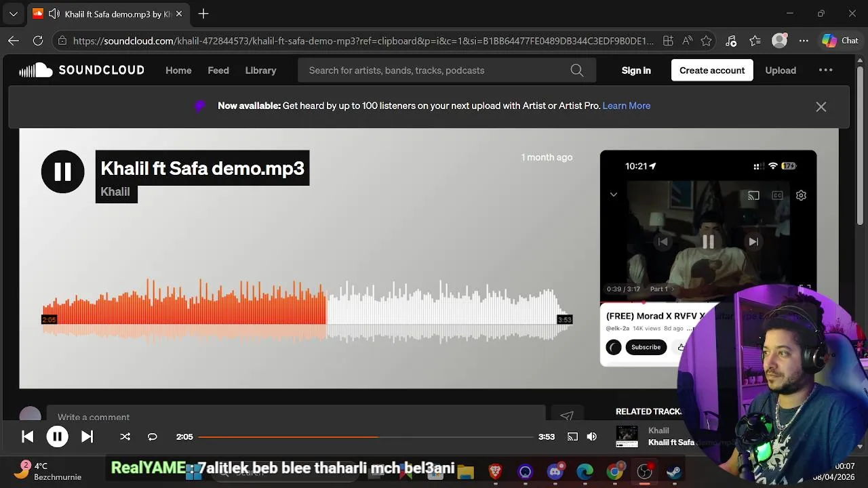Image resolution: width=868 pixels, height=488 pixels.
Task: Toggle repeat in the bottom player
Action: pos(152,436)
